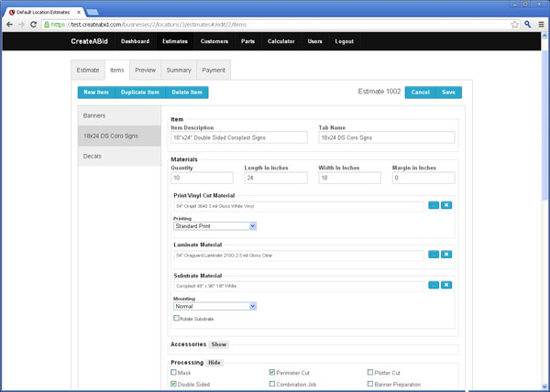Open the Chrome menu icon
The height and width of the screenshot is (392, 550).
coord(541,24)
